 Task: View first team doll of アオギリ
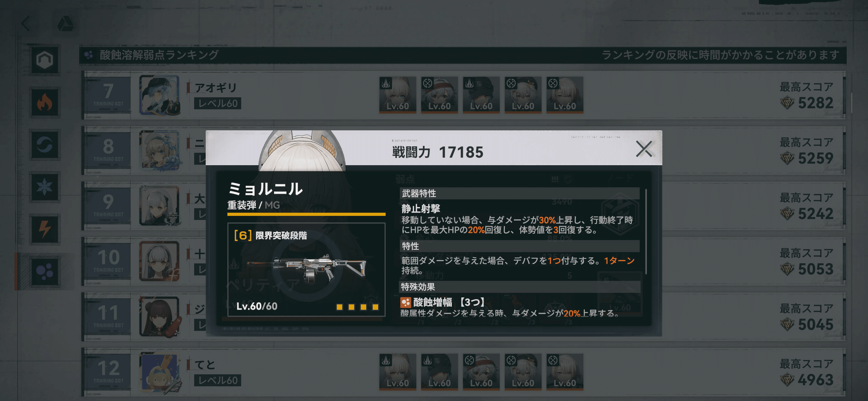(398, 95)
